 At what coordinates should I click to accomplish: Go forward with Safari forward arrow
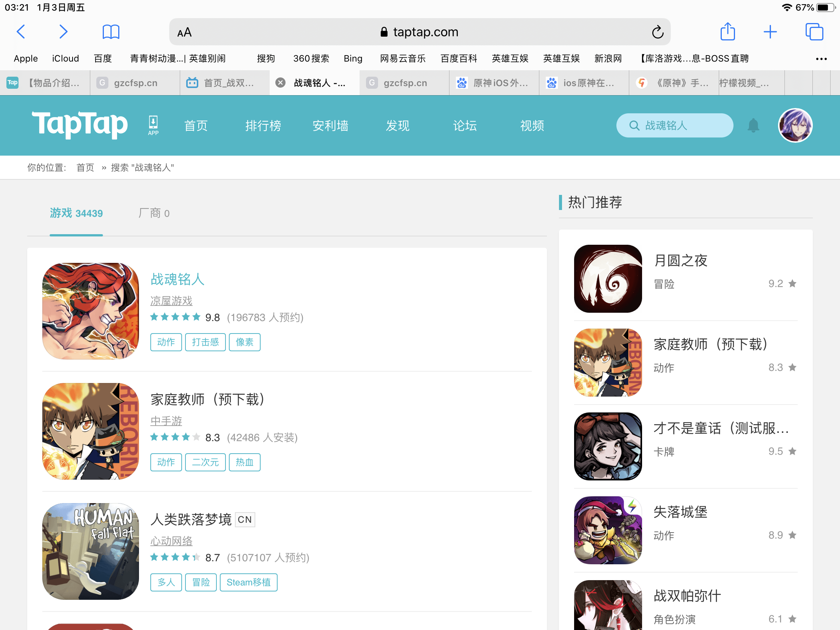pos(63,32)
